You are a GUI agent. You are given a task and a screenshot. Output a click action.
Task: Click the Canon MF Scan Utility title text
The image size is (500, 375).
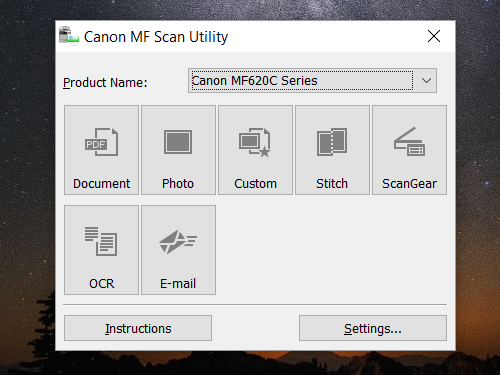tap(156, 37)
